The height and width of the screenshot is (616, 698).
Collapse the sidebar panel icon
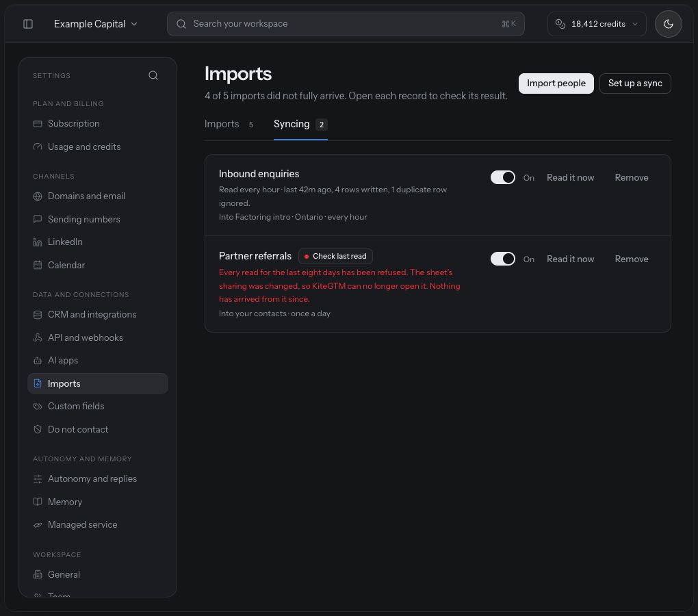pyautogui.click(x=28, y=24)
